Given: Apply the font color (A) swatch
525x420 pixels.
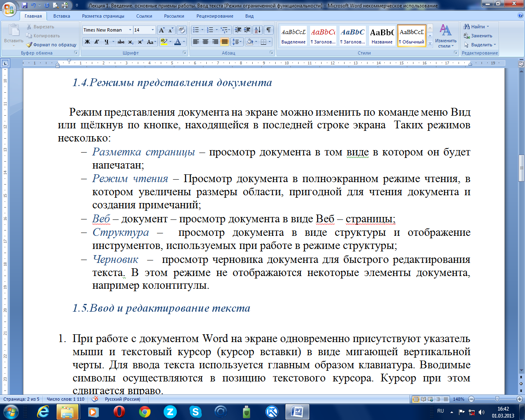Looking at the screenshot, I should [177, 42].
